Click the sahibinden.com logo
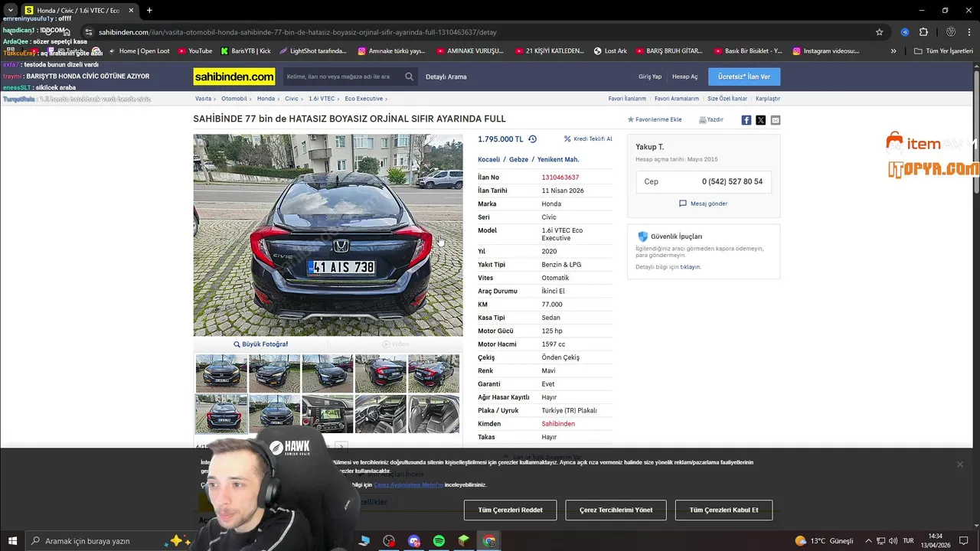 (x=234, y=77)
